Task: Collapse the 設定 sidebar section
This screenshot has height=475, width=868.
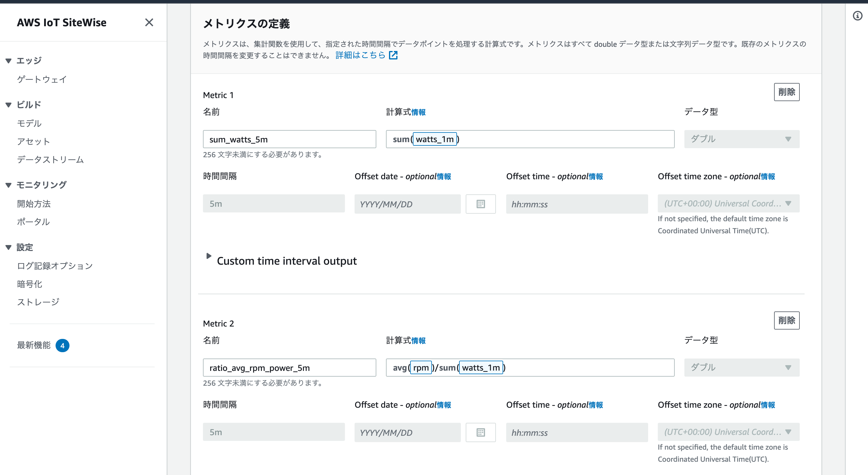Action: pos(9,247)
